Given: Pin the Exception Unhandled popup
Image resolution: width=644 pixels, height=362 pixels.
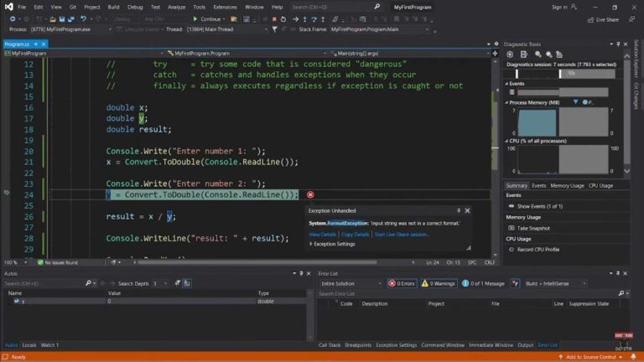Looking at the screenshot, I should pyautogui.click(x=459, y=210).
